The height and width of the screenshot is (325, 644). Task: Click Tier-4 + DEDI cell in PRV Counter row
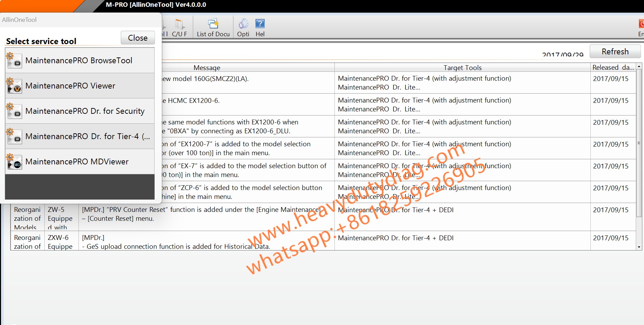(x=462, y=217)
